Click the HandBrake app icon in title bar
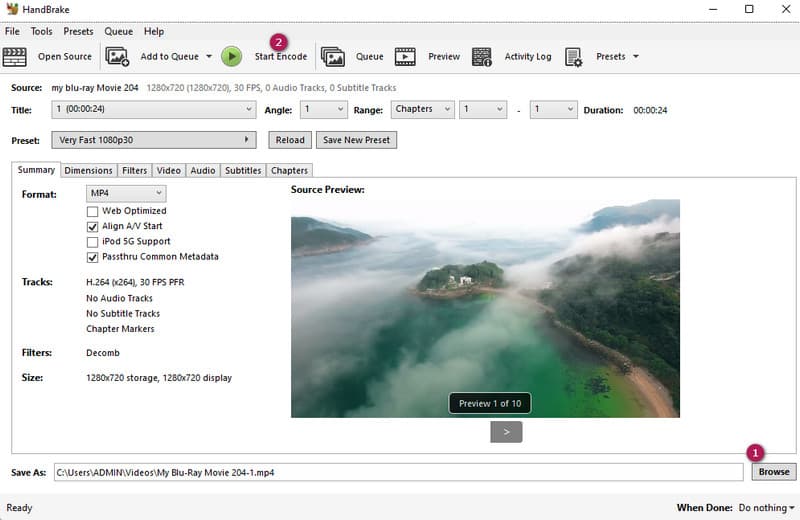The width and height of the screenshot is (800, 520). pyautogui.click(x=11, y=10)
